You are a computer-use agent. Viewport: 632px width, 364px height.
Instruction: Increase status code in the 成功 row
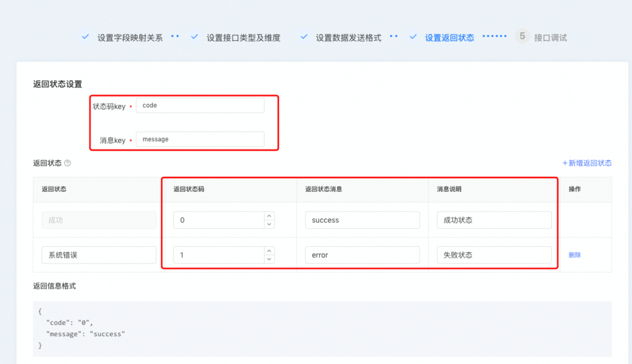coord(269,216)
